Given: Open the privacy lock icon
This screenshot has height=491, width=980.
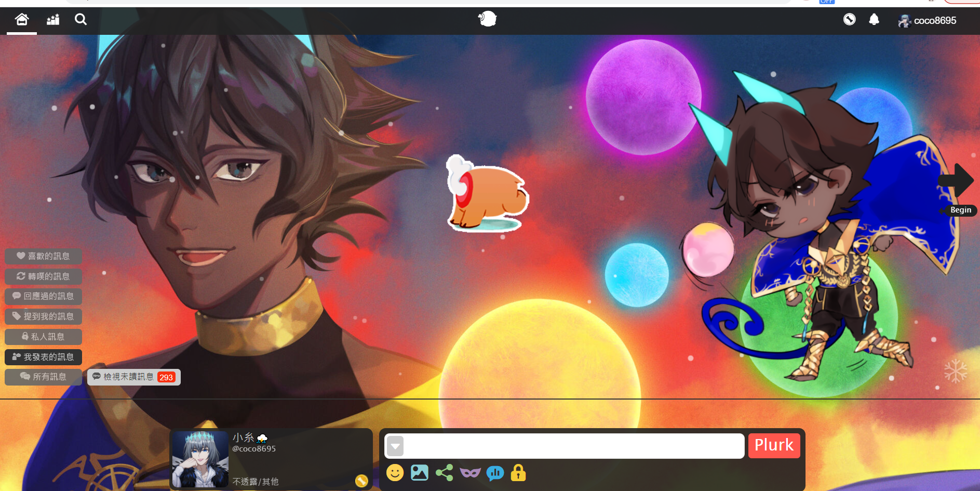Looking at the screenshot, I should pos(518,473).
